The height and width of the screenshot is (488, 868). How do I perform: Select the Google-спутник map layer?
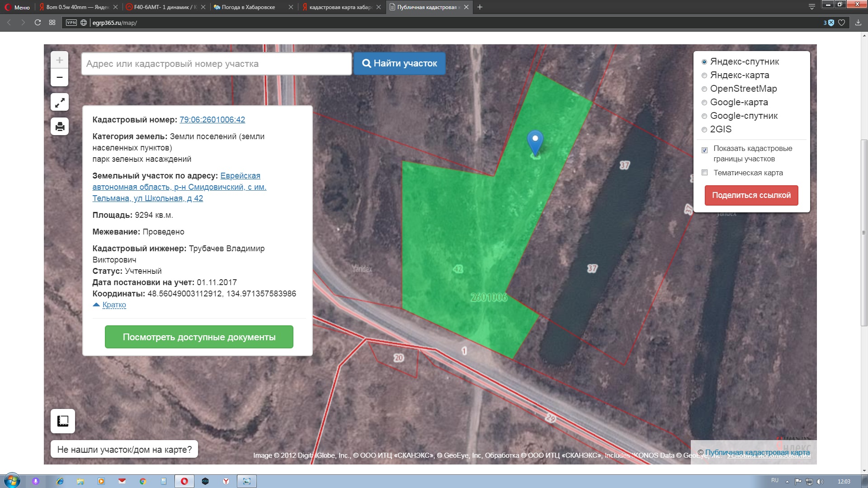704,116
